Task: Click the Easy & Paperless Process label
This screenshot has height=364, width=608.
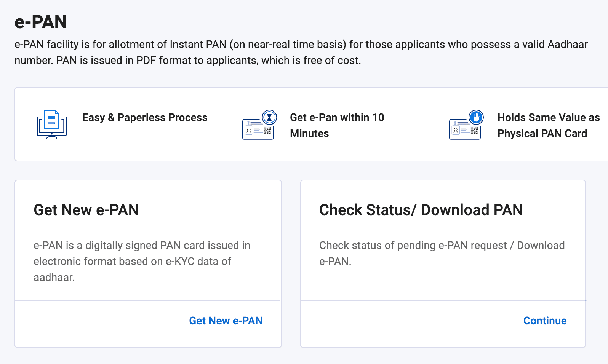Action: tap(145, 118)
